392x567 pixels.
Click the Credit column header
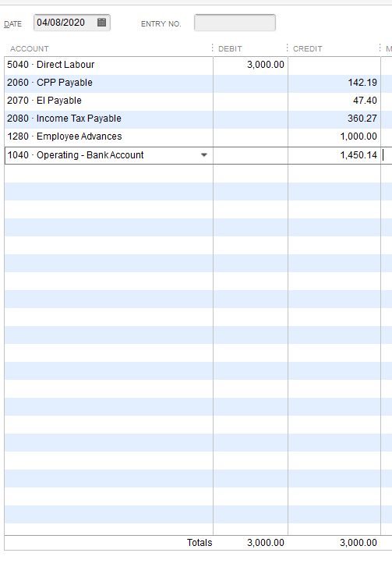[x=308, y=49]
